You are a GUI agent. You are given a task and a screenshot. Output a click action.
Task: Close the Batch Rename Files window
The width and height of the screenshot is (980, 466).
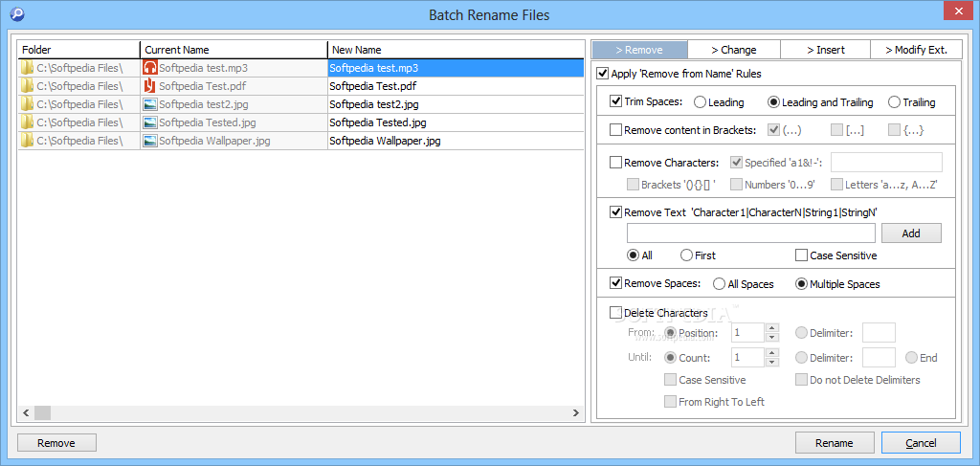pos(959,10)
